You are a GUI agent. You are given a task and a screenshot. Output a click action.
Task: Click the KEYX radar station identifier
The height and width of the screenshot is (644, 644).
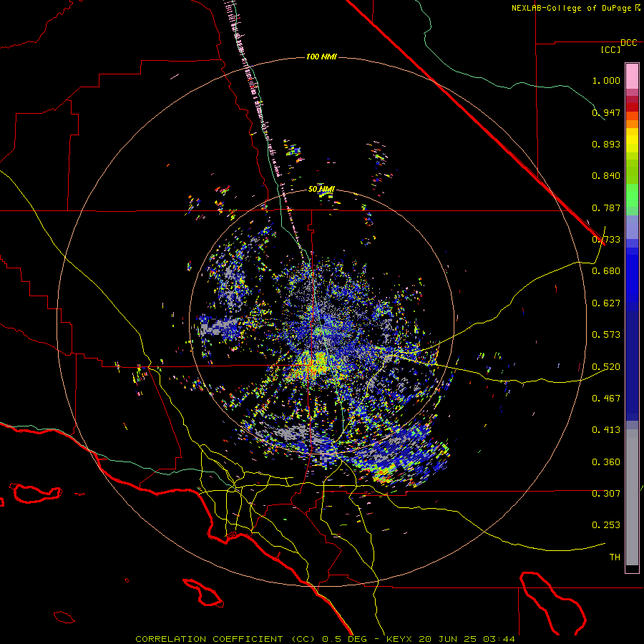(401, 639)
